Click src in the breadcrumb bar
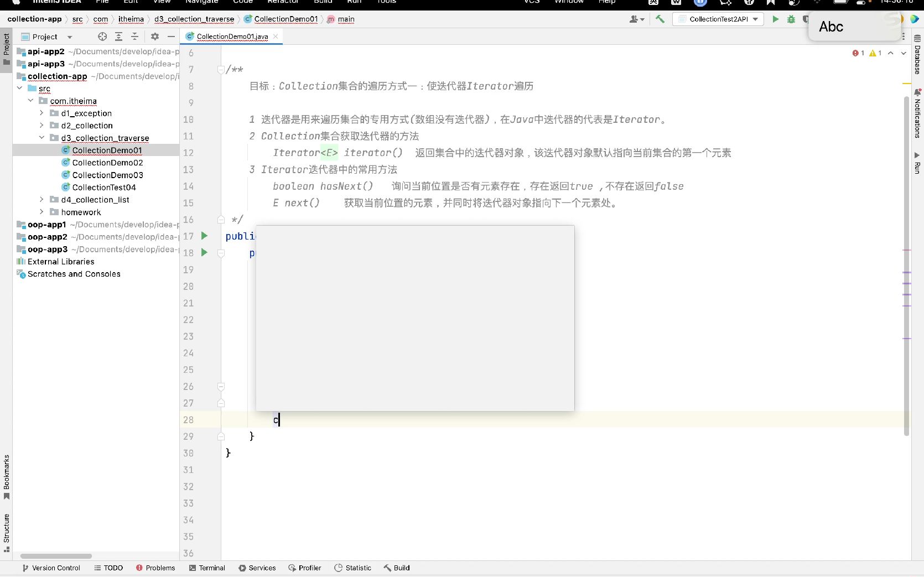The height and width of the screenshot is (577, 924). [77, 19]
